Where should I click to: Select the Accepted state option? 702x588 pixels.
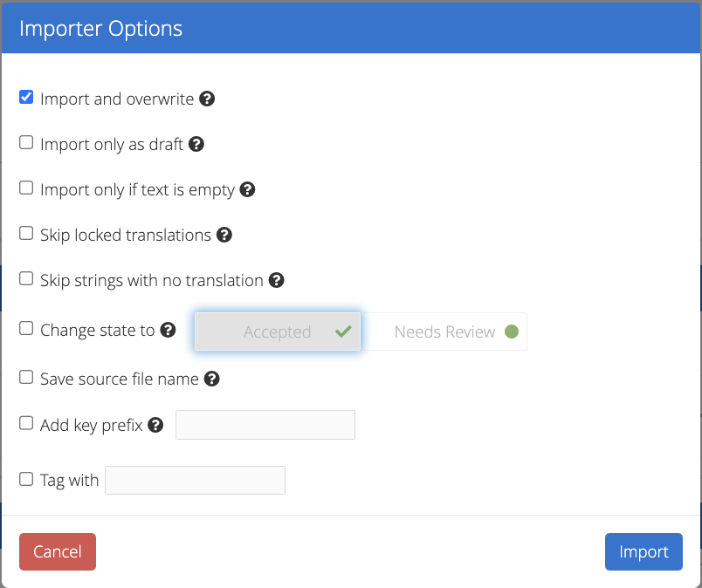click(x=278, y=332)
